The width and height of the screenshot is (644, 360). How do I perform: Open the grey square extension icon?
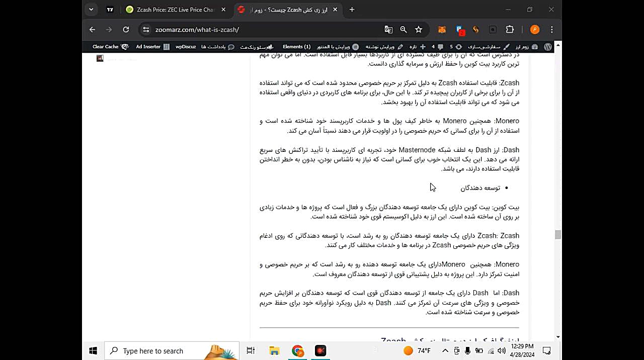(x=493, y=30)
